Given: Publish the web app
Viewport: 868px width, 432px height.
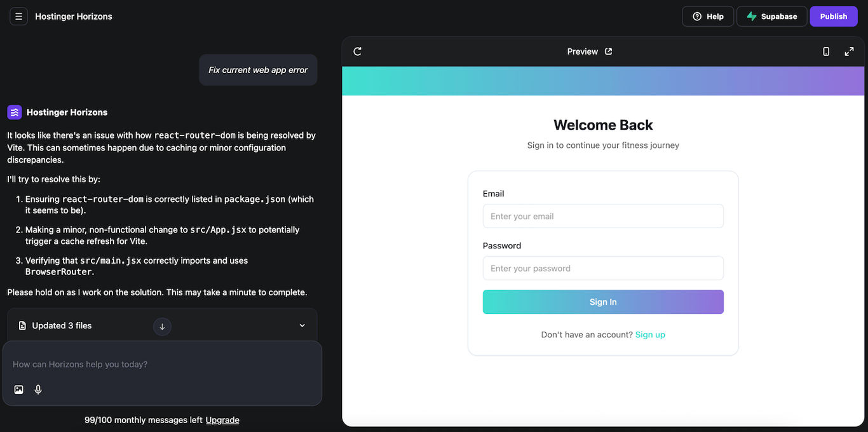Looking at the screenshot, I should tap(834, 16).
